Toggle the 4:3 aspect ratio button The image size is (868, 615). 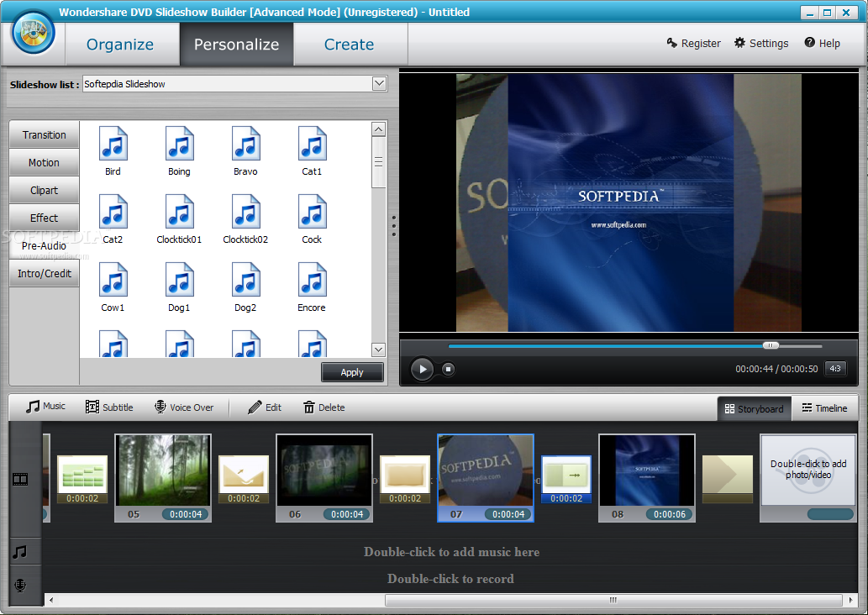(835, 369)
